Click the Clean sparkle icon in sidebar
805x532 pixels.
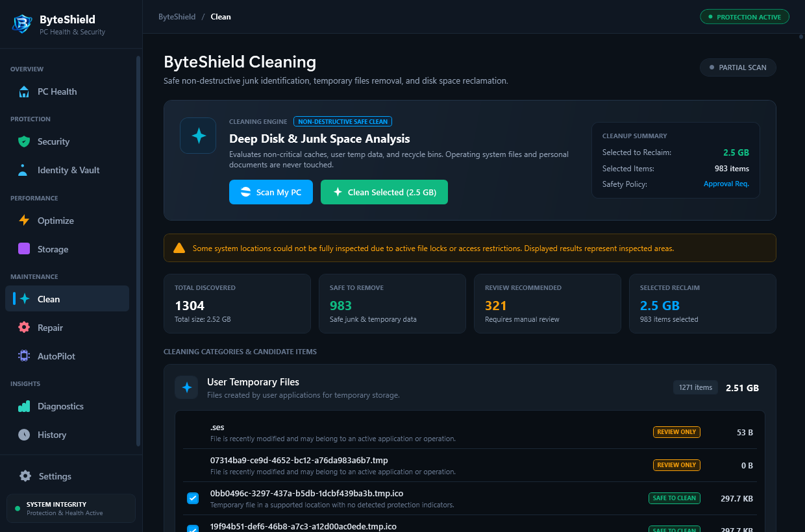click(25, 299)
